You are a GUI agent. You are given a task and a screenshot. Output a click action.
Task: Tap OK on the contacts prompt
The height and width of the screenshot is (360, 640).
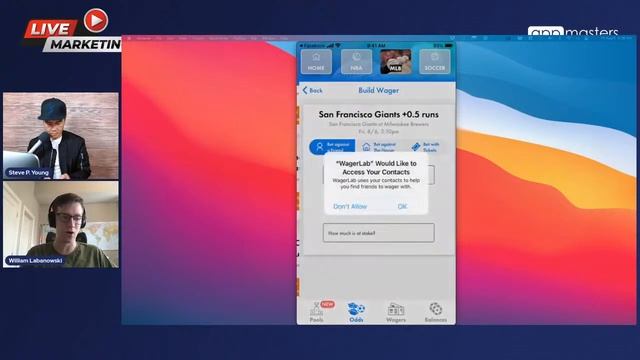402,207
